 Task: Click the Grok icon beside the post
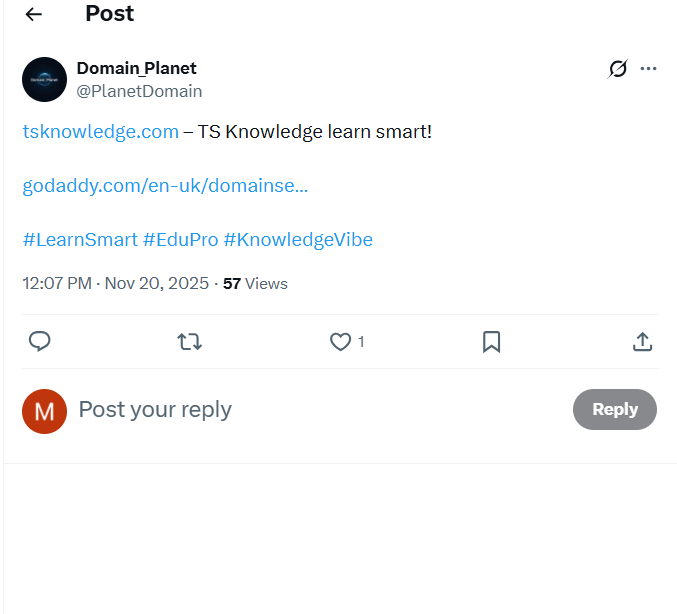[x=618, y=69]
